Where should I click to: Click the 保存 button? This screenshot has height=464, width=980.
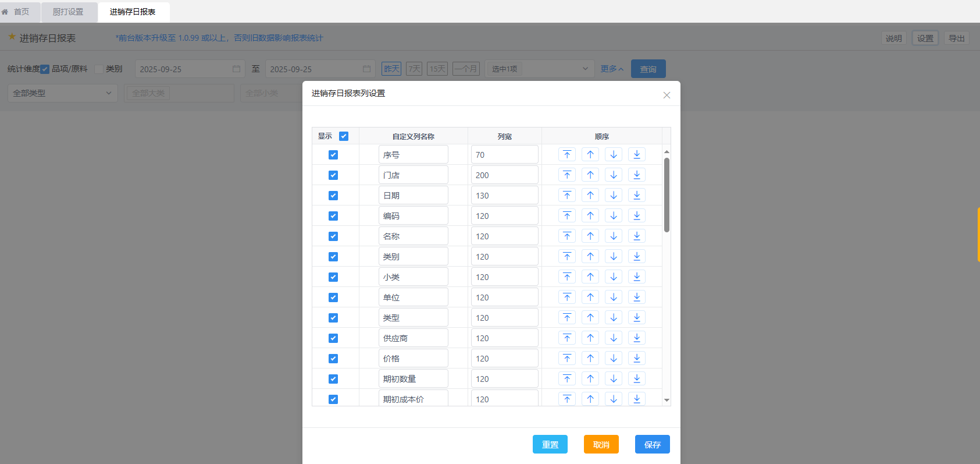652,444
